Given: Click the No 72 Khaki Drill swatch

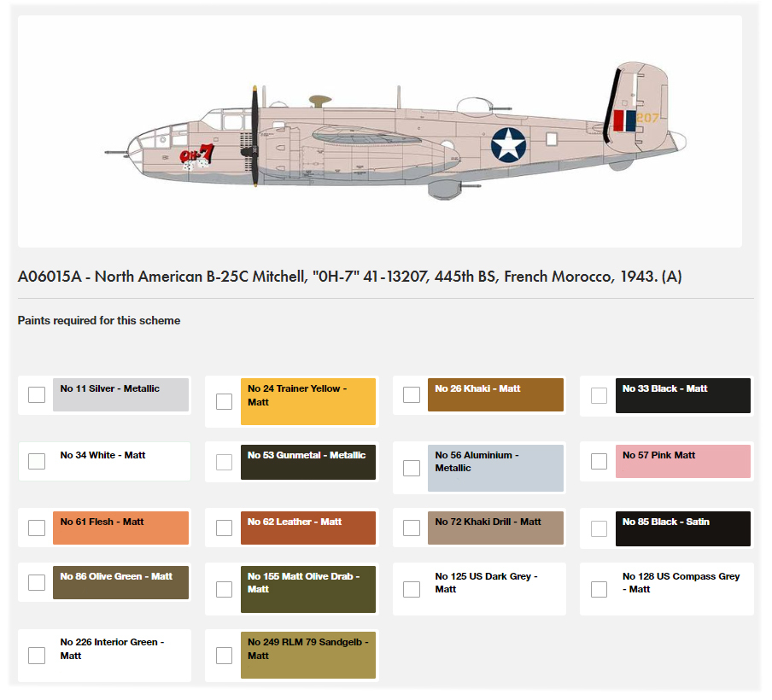Looking at the screenshot, I should point(495,528).
